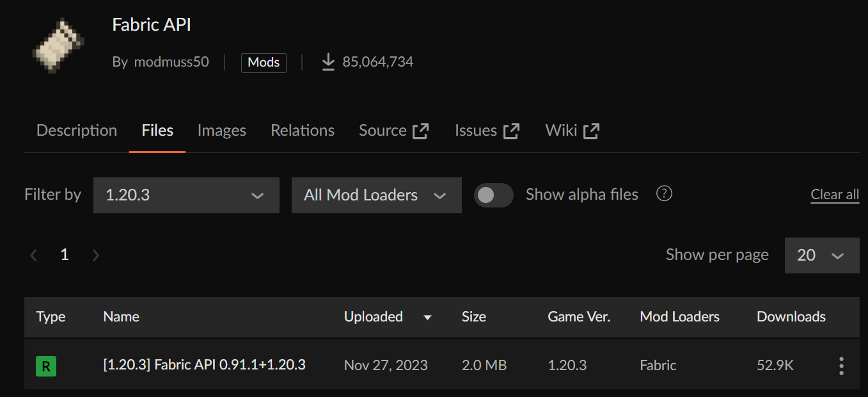Switch to the Description tab
This screenshot has height=397, width=868.
click(77, 131)
